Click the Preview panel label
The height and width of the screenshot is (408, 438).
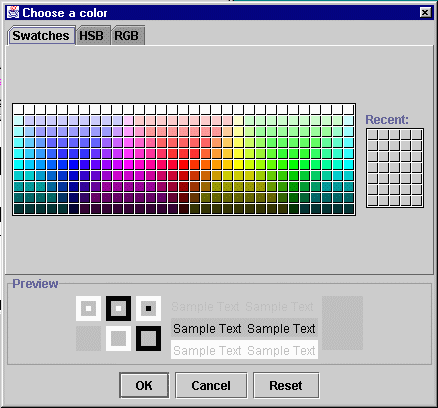[x=35, y=284]
